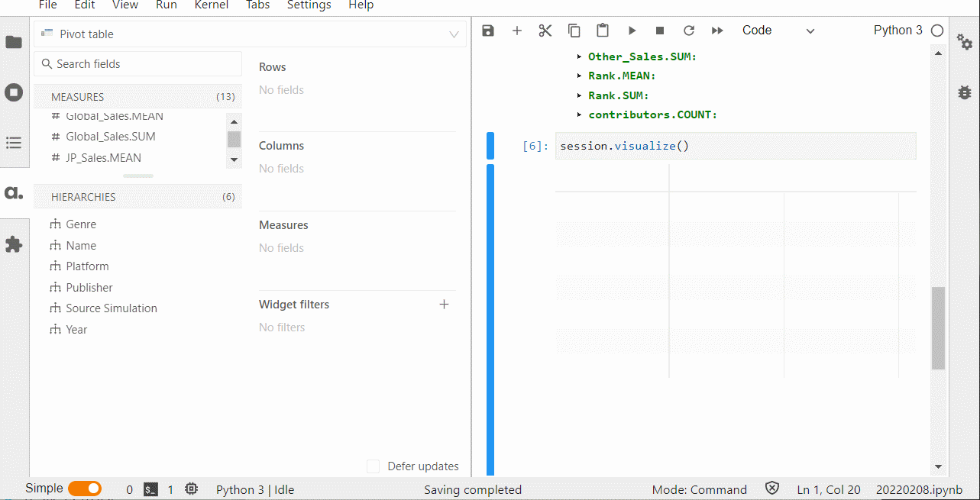Click the Python 3 kernel name button

[x=898, y=31]
